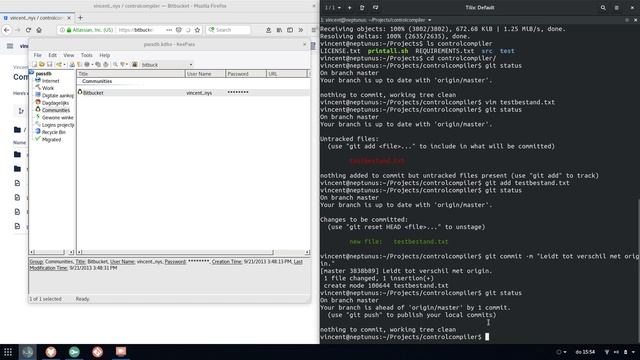Click Find magnifier icon in KeePass toolbar

[x=116, y=64]
